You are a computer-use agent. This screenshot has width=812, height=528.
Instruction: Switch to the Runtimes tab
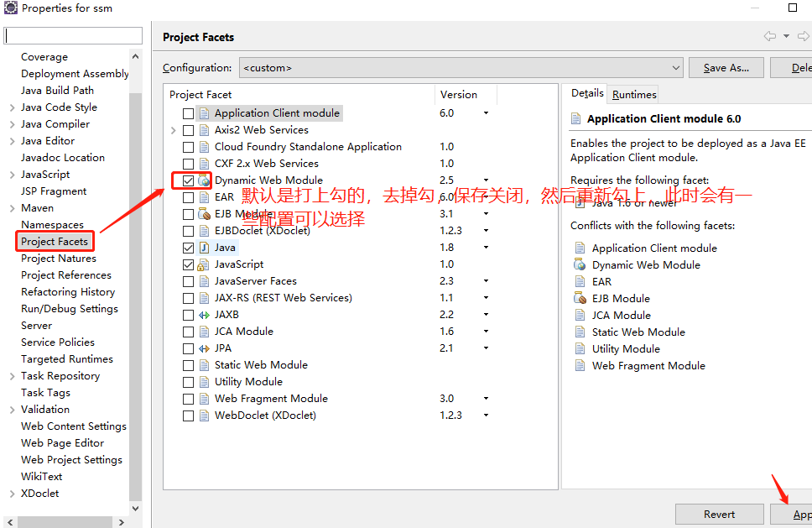coord(634,95)
